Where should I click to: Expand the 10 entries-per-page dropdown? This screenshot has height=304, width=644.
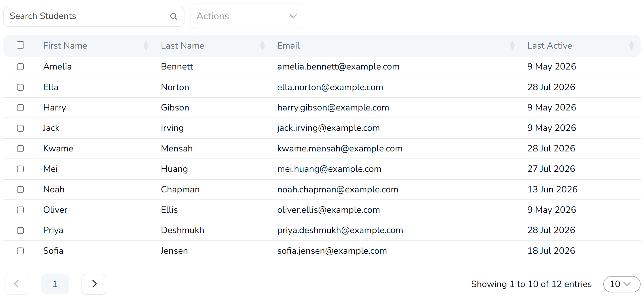click(x=622, y=284)
